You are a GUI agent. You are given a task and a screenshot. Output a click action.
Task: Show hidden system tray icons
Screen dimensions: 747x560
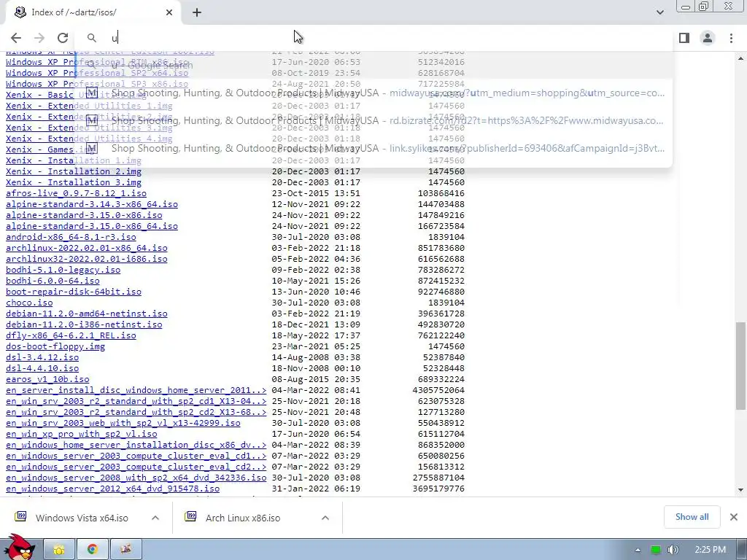pyautogui.click(x=638, y=550)
